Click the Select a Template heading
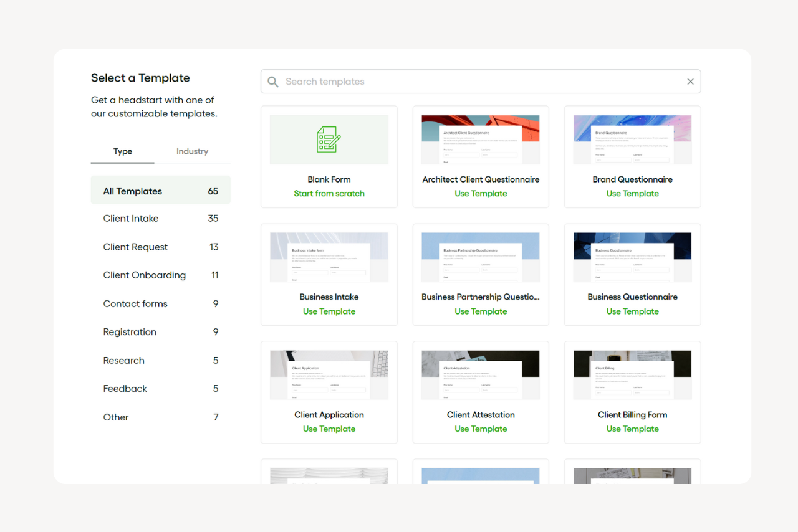The width and height of the screenshot is (798, 532). point(140,78)
